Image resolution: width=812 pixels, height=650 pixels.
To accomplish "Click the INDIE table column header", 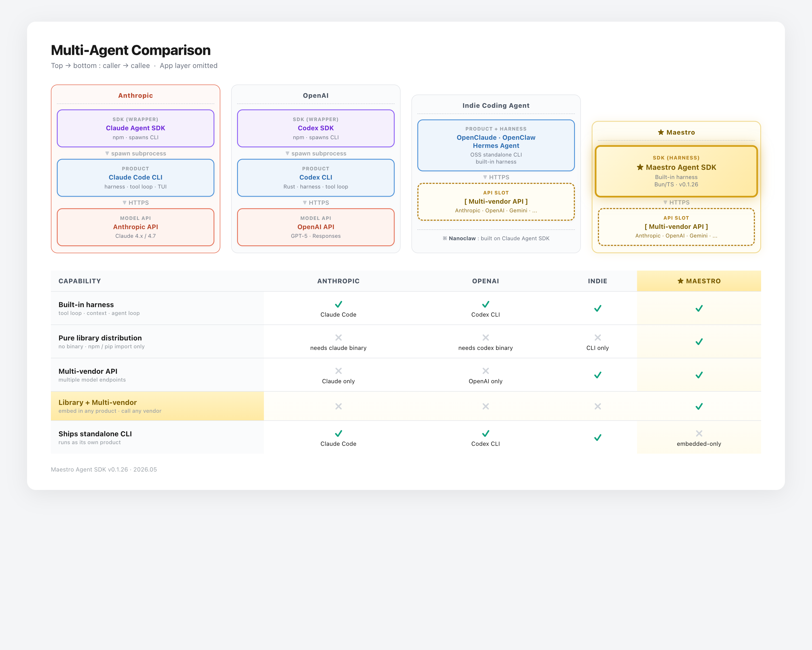I will (598, 281).
